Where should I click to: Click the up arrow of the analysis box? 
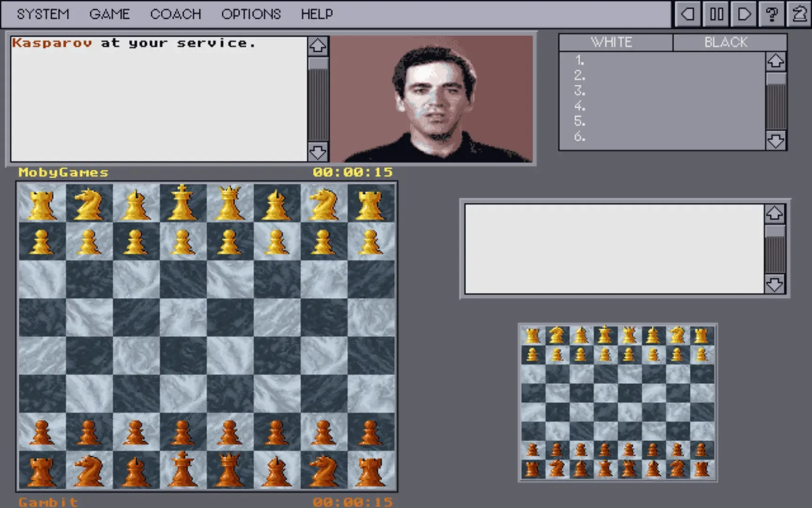774,214
